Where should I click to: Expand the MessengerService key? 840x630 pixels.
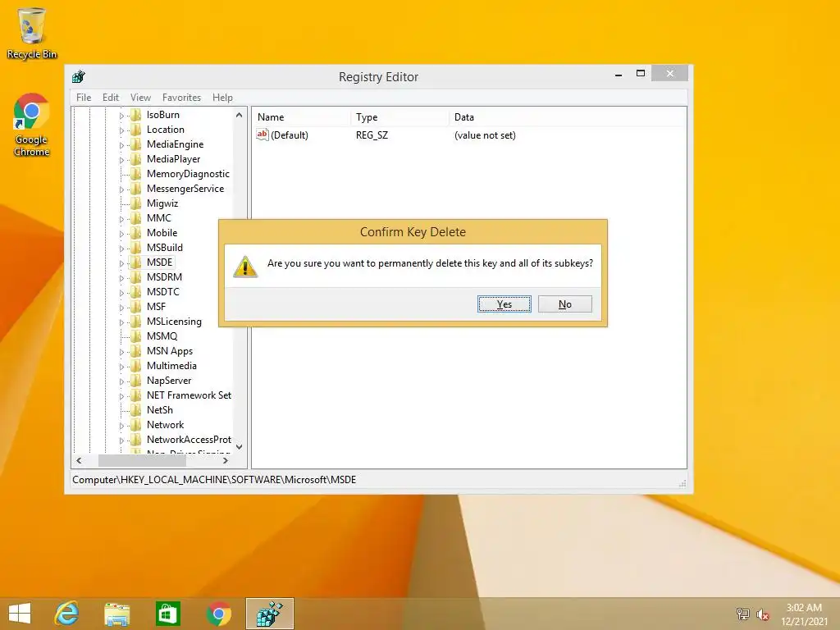click(121, 189)
